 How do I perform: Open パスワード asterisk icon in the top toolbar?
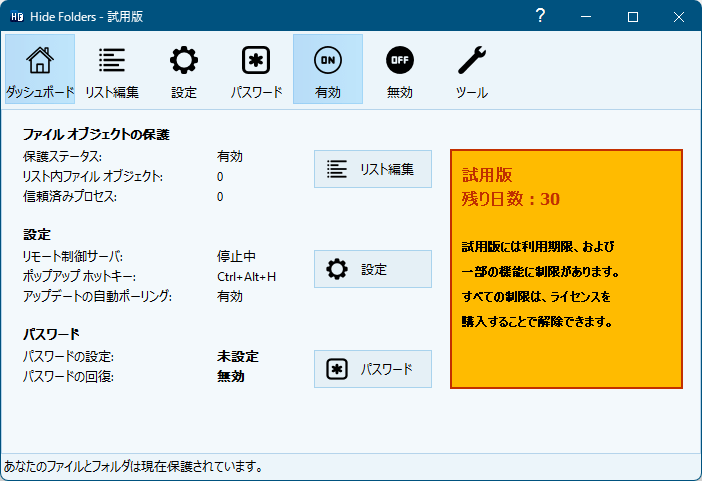(x=256, y=69)
